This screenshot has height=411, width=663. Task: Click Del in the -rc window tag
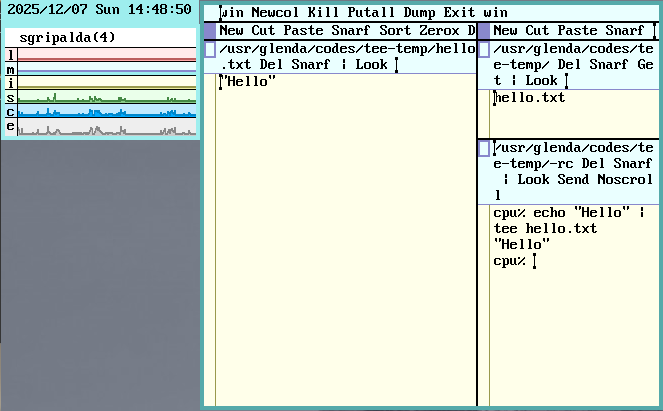click(x=593, y=164)
